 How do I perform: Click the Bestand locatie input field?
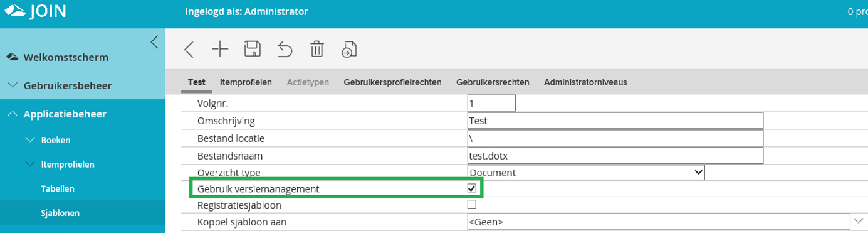click(615, 138)
